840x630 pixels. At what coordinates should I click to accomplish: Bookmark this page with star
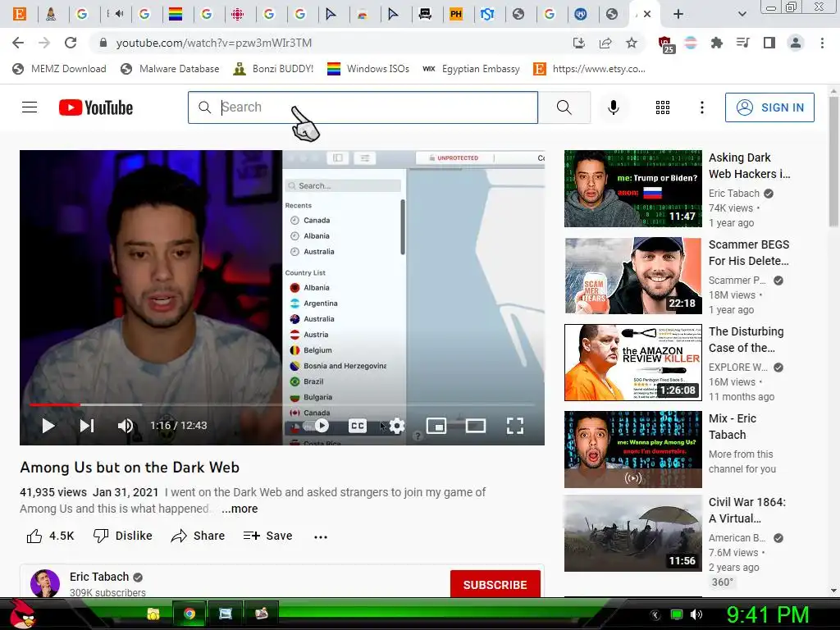pyautogui.click(x=632, y=43)
